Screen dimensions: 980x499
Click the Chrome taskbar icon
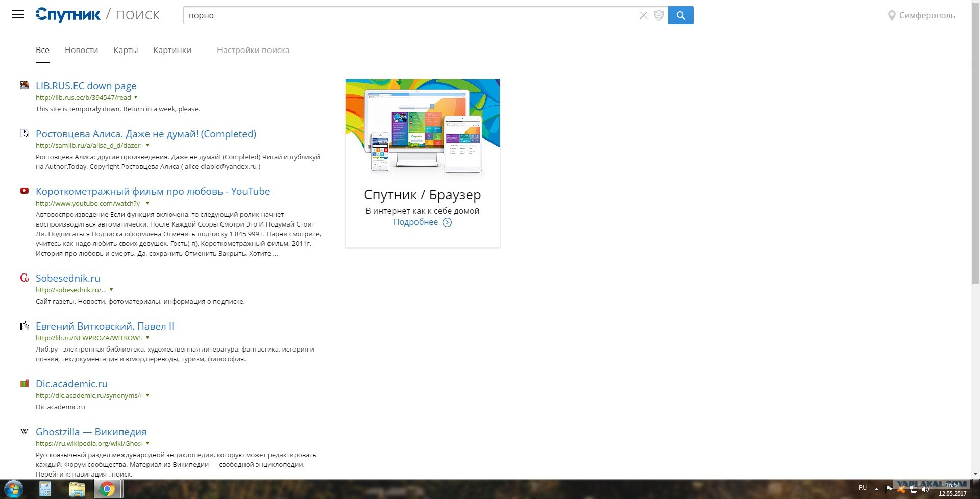(107, 489)
